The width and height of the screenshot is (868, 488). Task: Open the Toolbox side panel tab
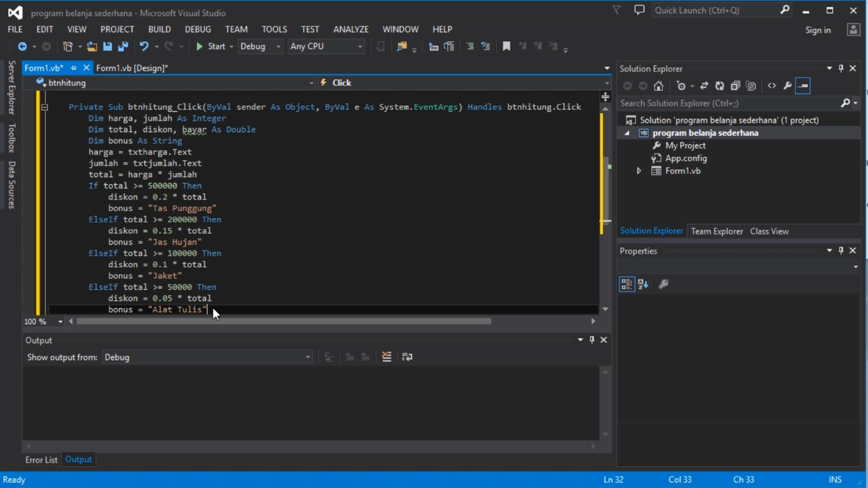(x=11, y=138)
